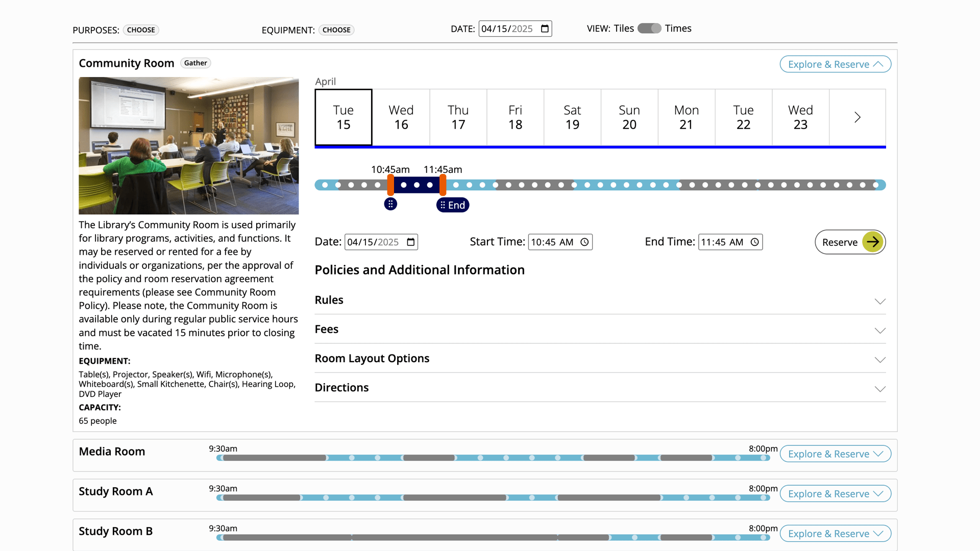Viewport: 980px width, 551px height.
Task: Click the End drag handle label
Action: coord(453,205)
